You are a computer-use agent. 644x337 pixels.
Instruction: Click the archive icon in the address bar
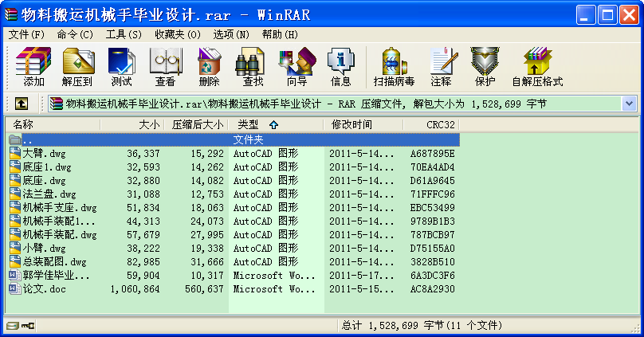click(x=57, y=104)
